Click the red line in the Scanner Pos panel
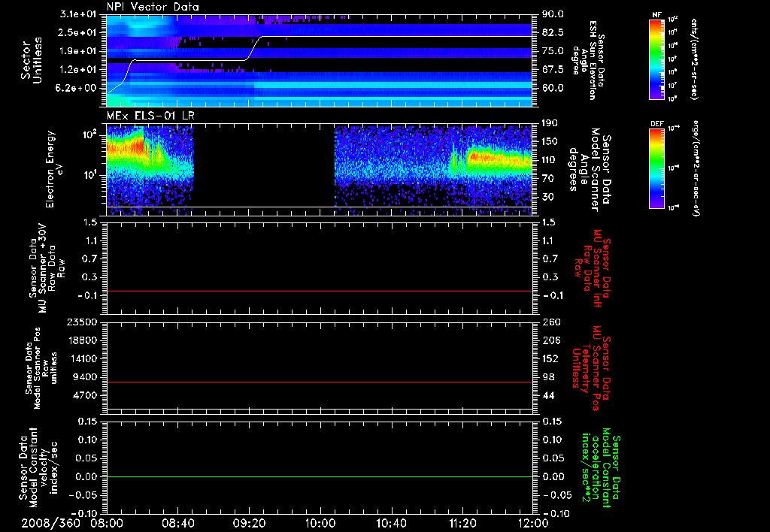Screen dimensions: 770x532 point(320,382)
